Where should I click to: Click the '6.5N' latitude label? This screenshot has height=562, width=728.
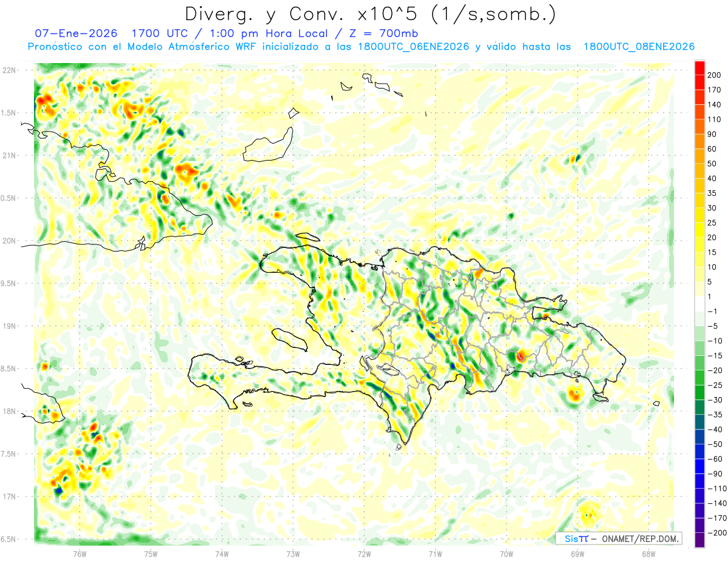[8, 539]
